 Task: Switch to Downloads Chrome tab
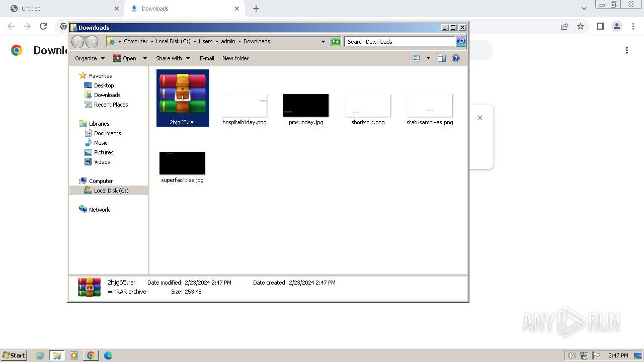(184, 9)
